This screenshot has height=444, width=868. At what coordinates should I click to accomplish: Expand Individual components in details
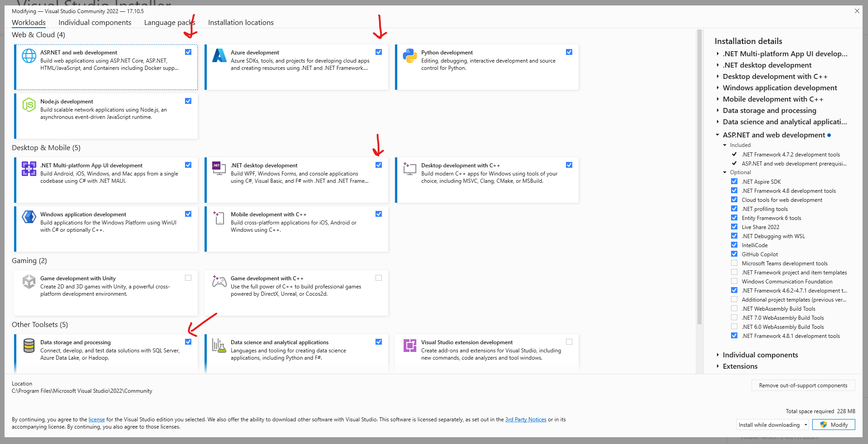(x=718, y=355)
